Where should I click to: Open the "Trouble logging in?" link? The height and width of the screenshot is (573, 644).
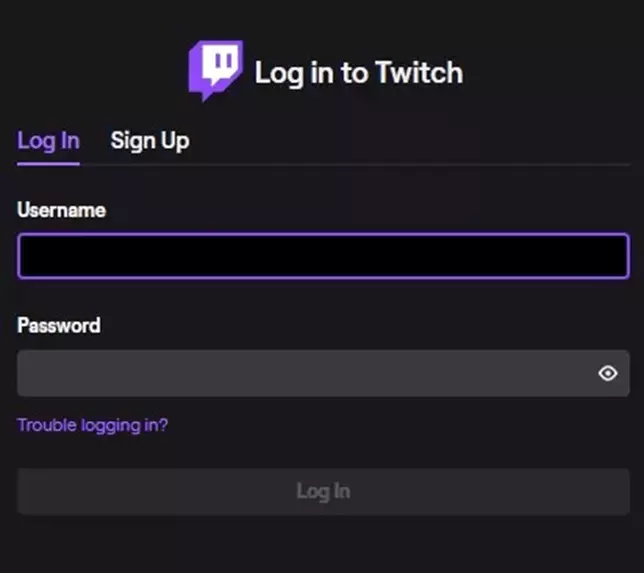(92, 425)
